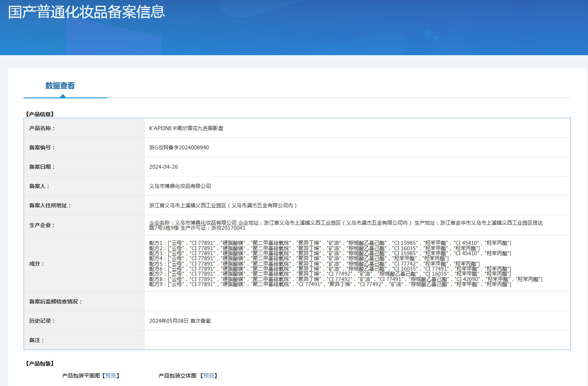Click the 备案后监督检查情况 label cell
588x386 pixels.
tap(84, 301)
